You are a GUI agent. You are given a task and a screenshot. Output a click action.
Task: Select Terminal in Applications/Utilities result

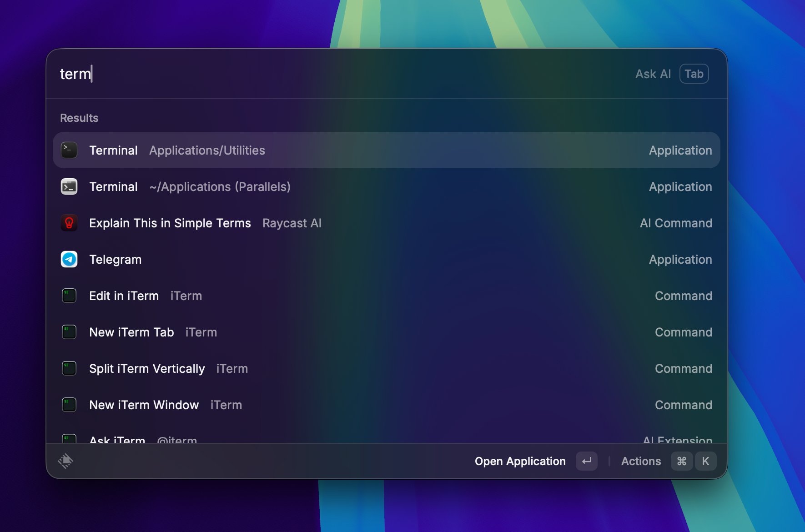(387, 150)
